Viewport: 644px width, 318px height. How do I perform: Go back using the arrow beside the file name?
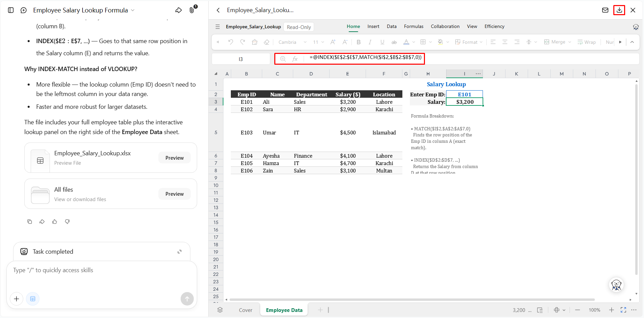tap(218, 10)
